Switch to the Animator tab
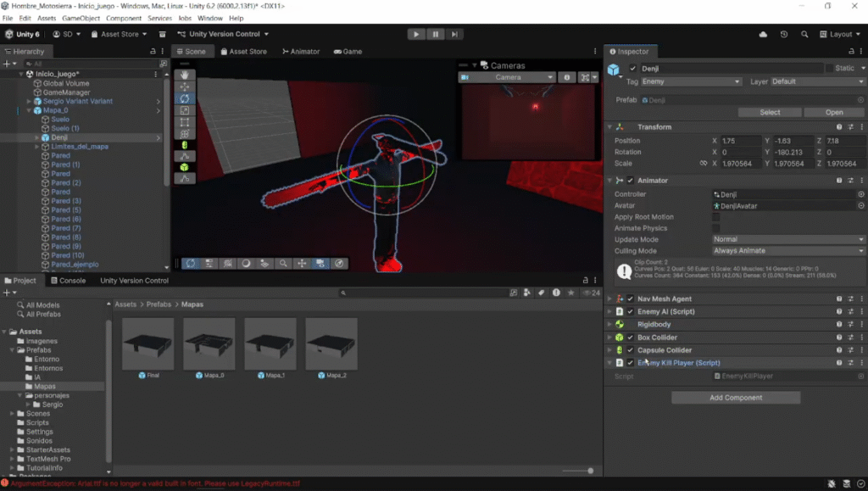 (x=301, y=52)
